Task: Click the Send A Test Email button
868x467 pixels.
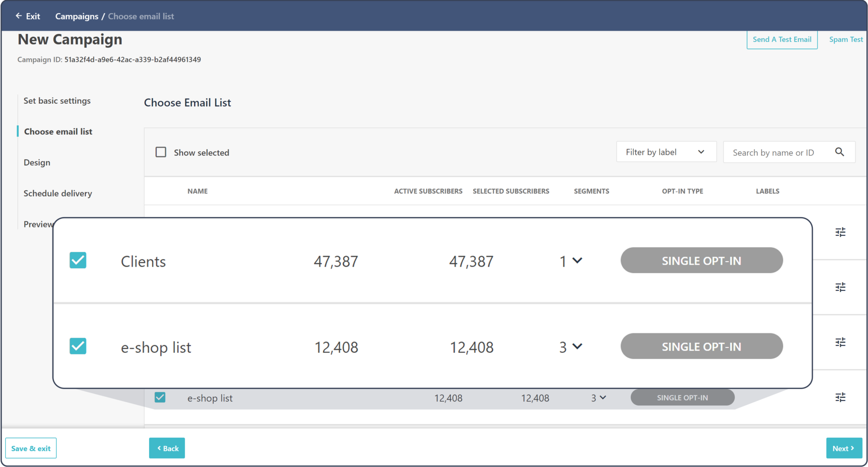Action: 782,39
